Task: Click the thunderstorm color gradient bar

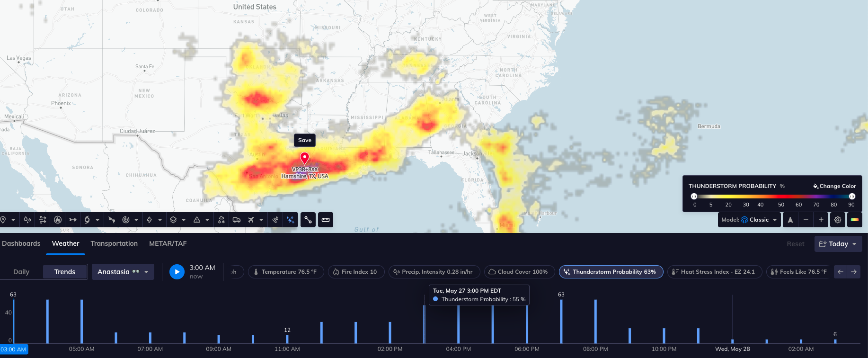Action: pos(773,196)
